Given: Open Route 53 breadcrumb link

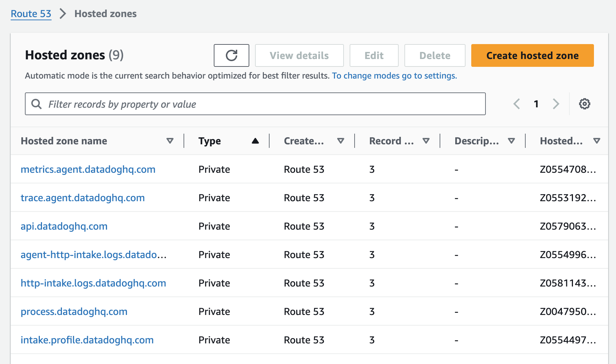Looking at the screenshot, I should pos(31,14).
